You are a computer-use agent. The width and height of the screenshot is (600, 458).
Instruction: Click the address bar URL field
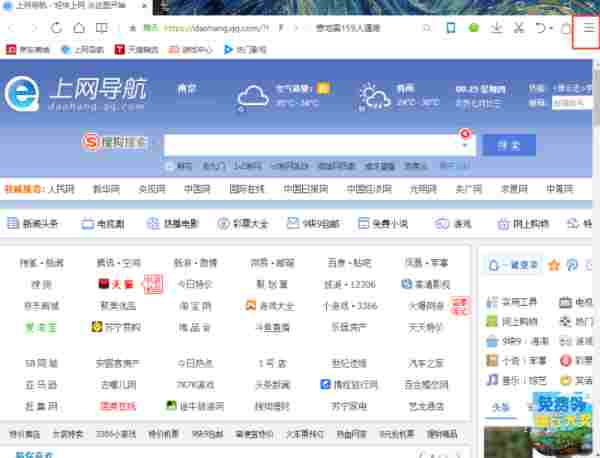click(x=216, y=28)
